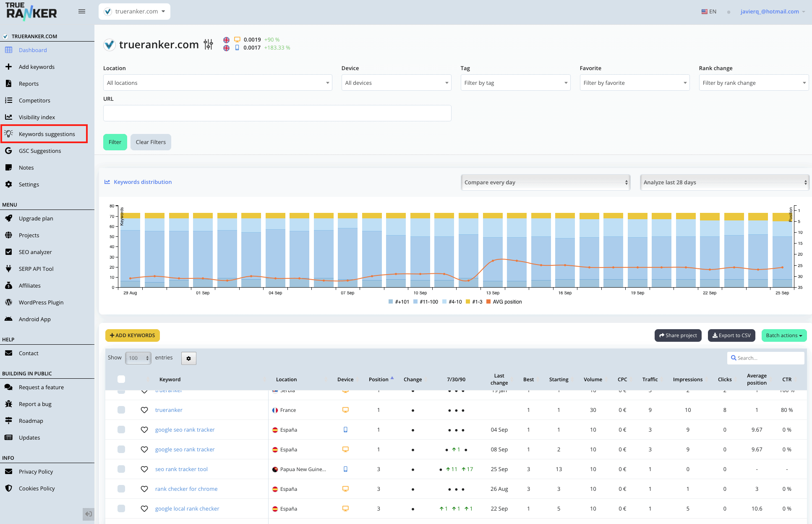
Task: Open the All devices dropdown
Action: click(397, 83)
